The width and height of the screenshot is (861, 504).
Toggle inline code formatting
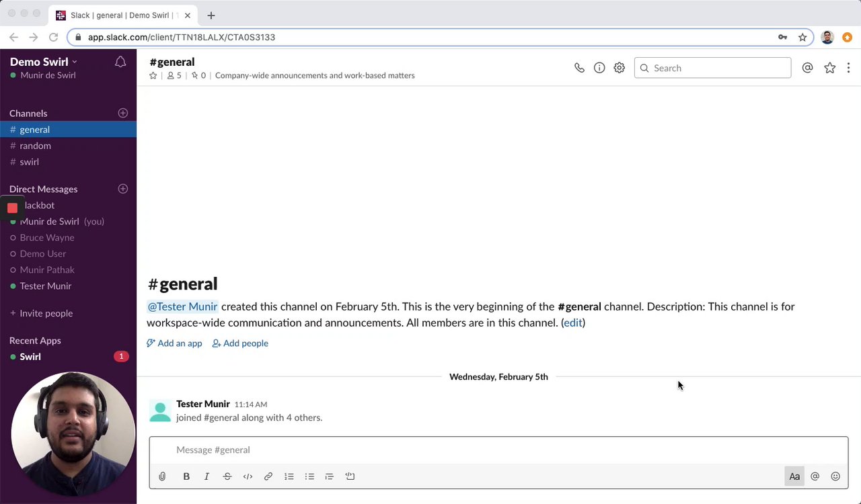248,476
